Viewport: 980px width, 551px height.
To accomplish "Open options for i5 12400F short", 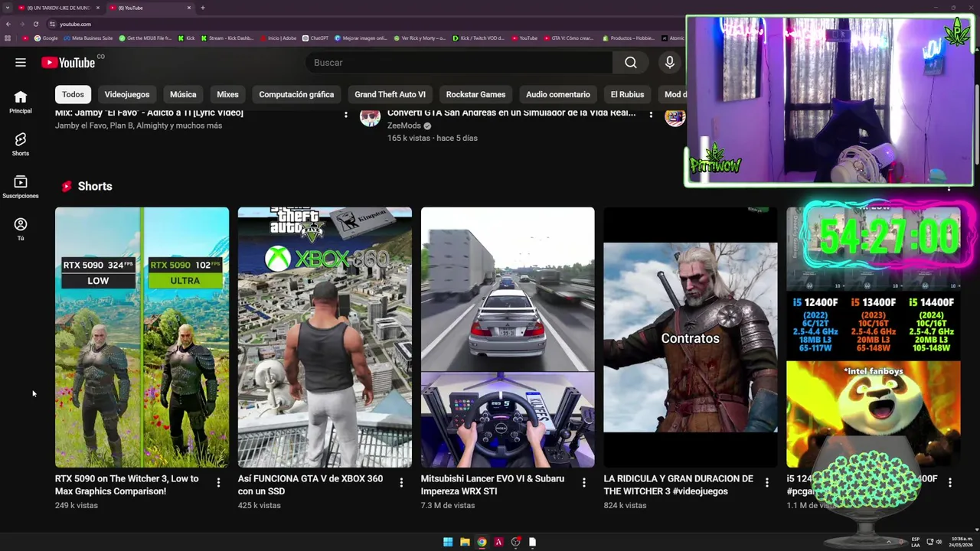I will pyautogui.click(x=949, y=482).
